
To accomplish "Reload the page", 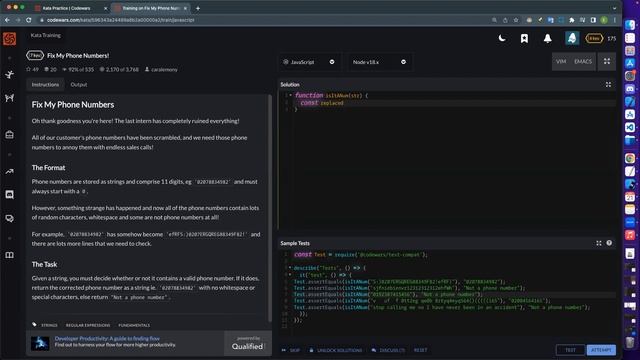I will (x=29, y=20).
